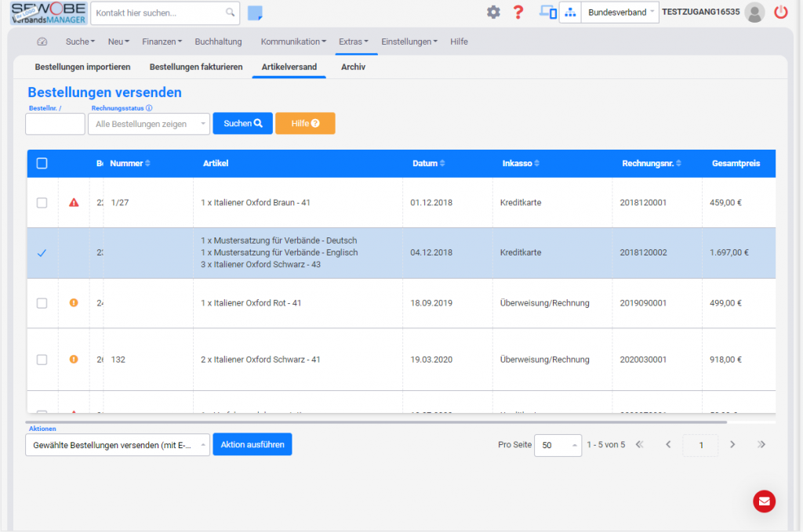Image resolution: width=803 pixels, height=532 pixels.
Task: Click the red mail floating button
Action: coord(764,501)
